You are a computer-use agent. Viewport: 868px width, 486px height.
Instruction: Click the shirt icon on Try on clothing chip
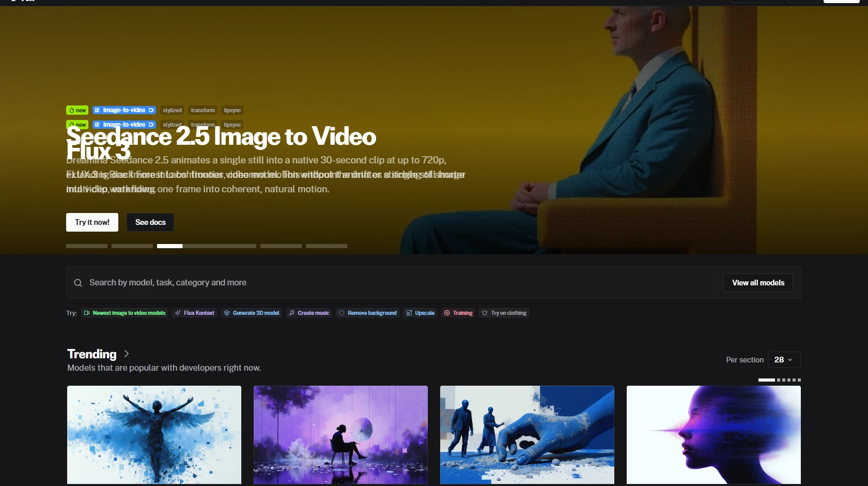485,313
